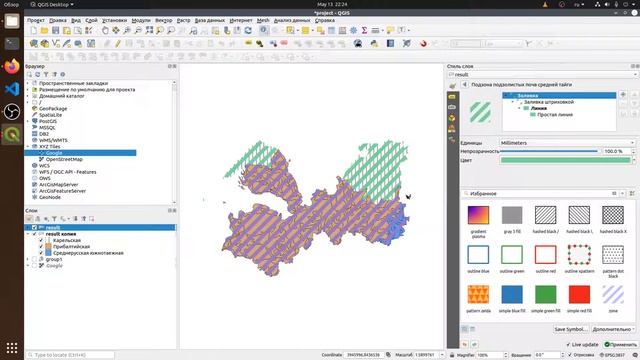The height and width of the screenshot is (360, 640).
Task: Select the Pan Map hand tool
Action: pyautogui.click(x=105, y=31)
